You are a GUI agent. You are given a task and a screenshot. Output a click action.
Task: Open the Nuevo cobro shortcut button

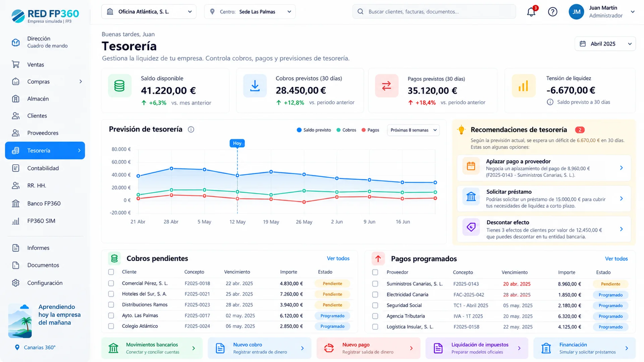259,348
